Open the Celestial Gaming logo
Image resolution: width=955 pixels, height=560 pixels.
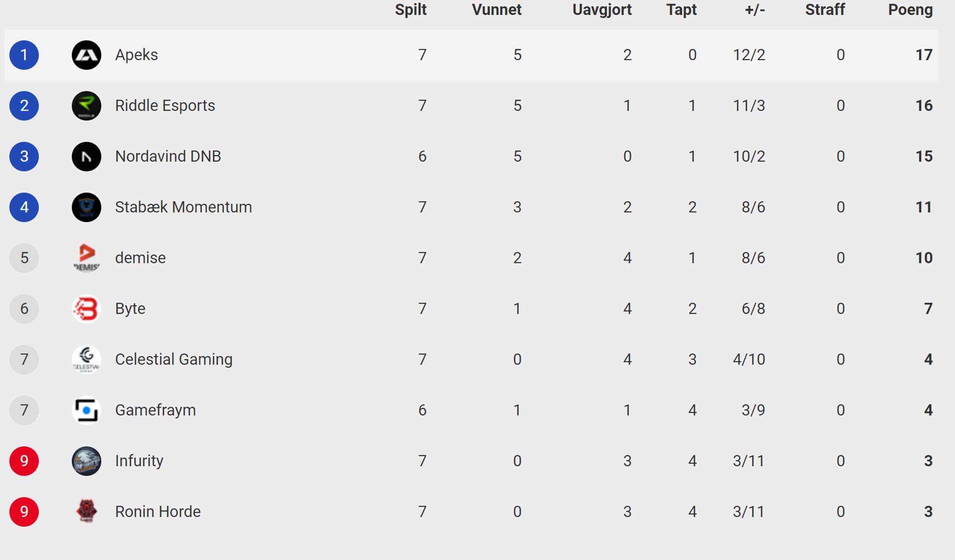[86, 359]
